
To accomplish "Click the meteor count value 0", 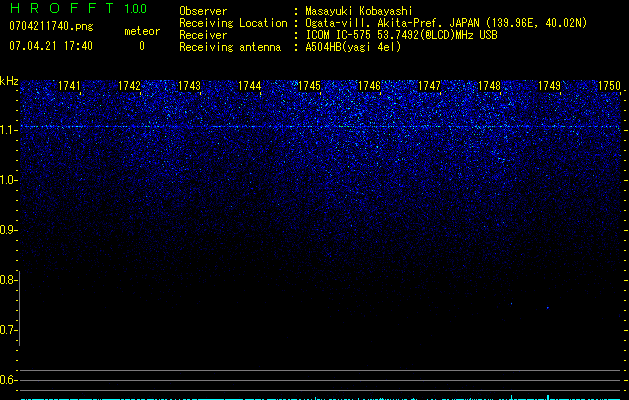I will 142,46.
